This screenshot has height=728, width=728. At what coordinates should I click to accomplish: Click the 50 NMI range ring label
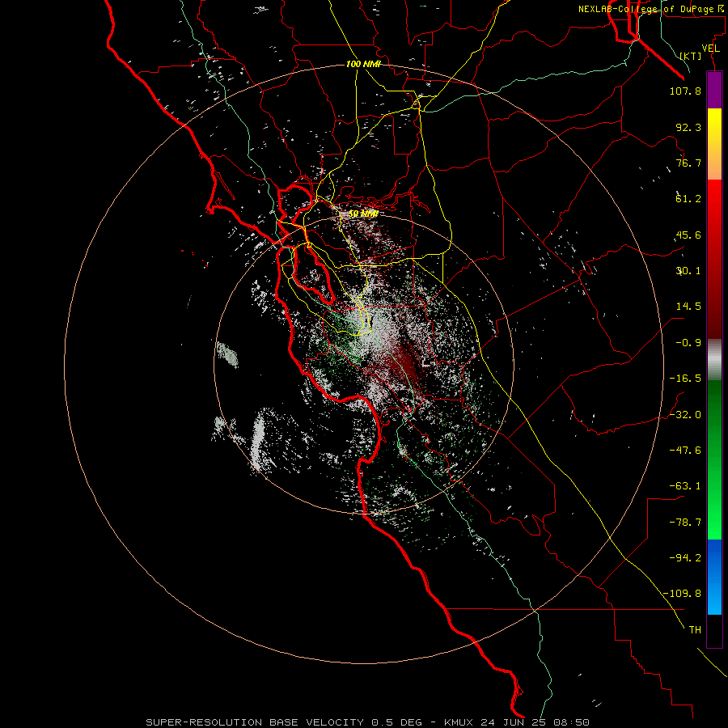(363, 214)
